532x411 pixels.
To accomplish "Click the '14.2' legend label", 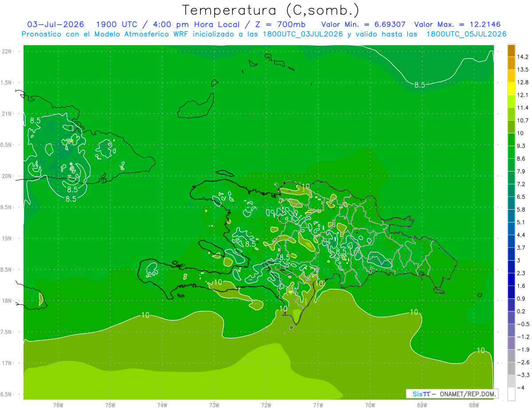I will point(524,57).
